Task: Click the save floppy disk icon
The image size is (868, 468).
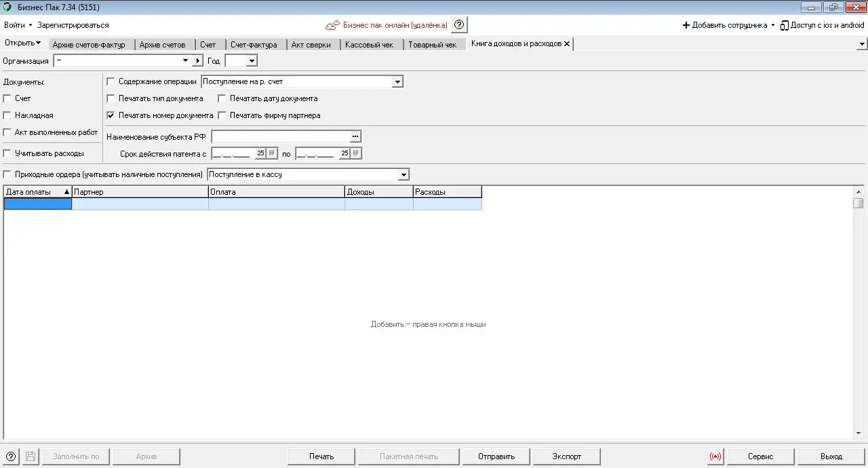Action: 31,456
